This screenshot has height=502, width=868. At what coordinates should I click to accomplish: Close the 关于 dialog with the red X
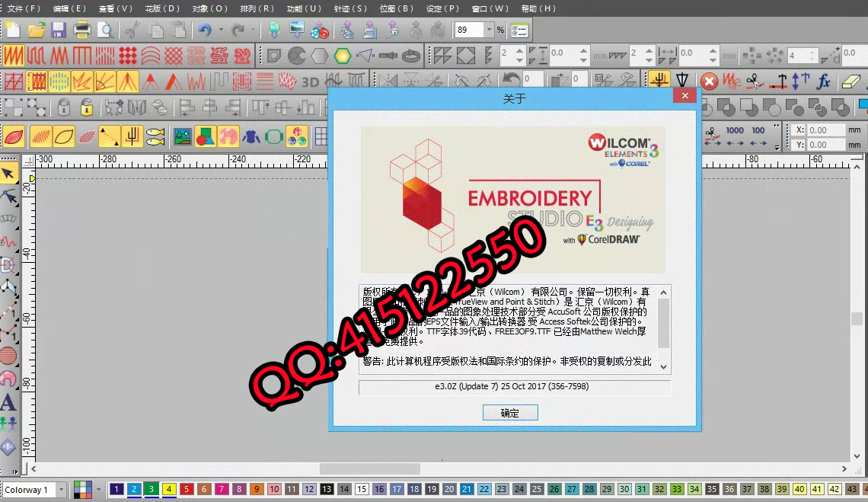point(685,96)
